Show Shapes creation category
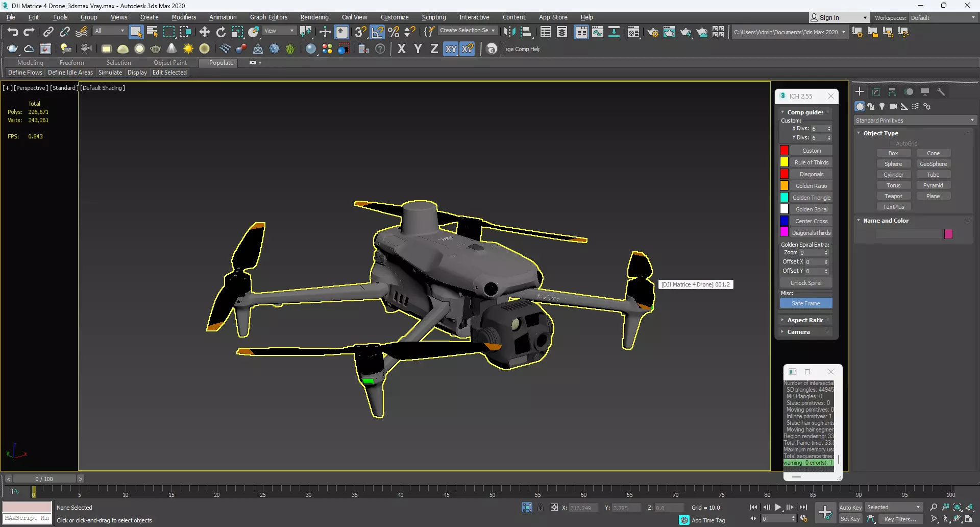This screenshot has height=527, width=980. (871, 106)
